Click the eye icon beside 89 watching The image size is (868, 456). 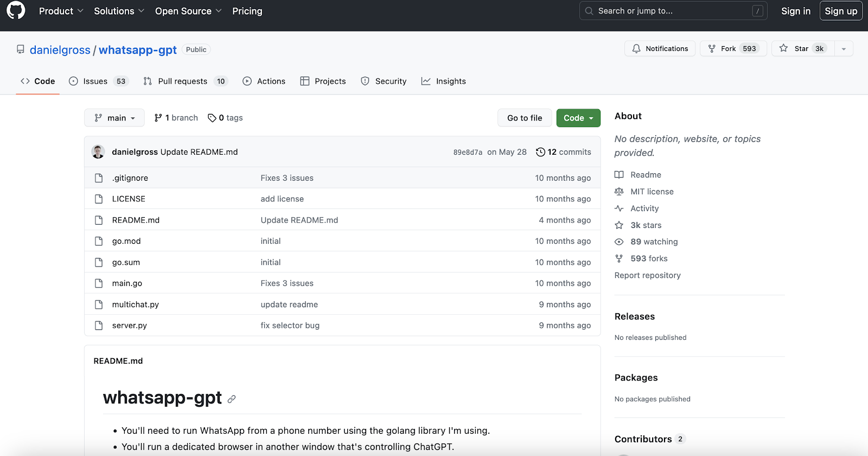pos(619,242)
